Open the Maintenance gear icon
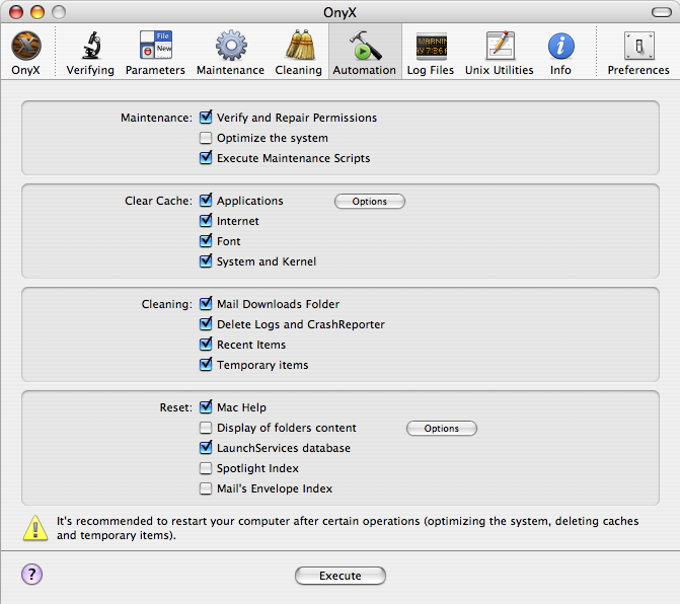 click(231, 45)
